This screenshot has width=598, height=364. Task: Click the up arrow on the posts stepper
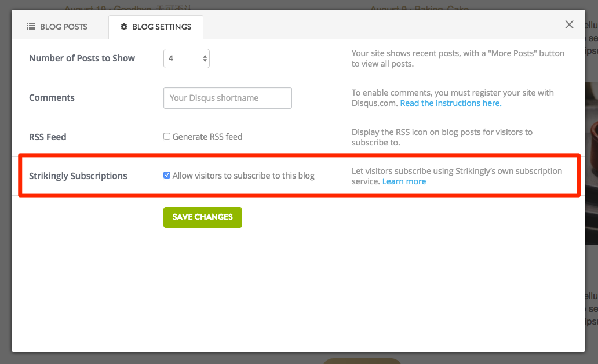[x=204, y=56]
